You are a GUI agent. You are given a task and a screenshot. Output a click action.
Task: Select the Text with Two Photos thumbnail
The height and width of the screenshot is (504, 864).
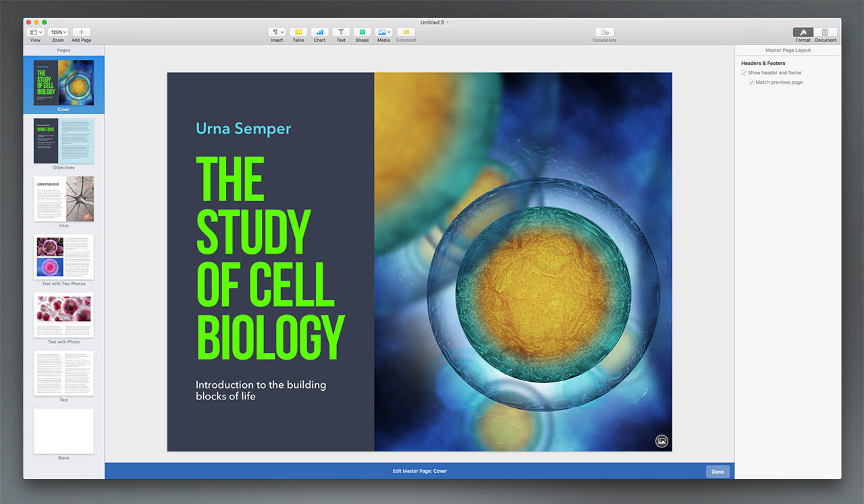click(63, 257)
